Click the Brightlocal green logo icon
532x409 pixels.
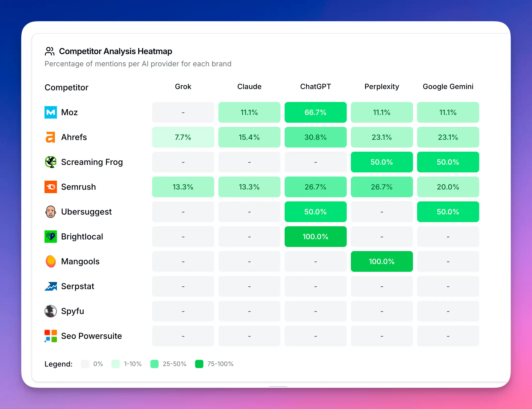click(x=51, y=237)
